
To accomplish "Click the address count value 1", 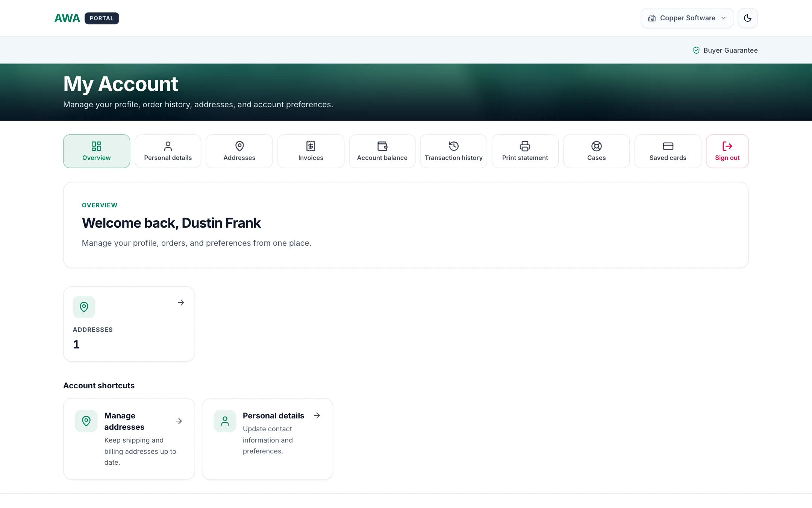I will coord(76,344).
